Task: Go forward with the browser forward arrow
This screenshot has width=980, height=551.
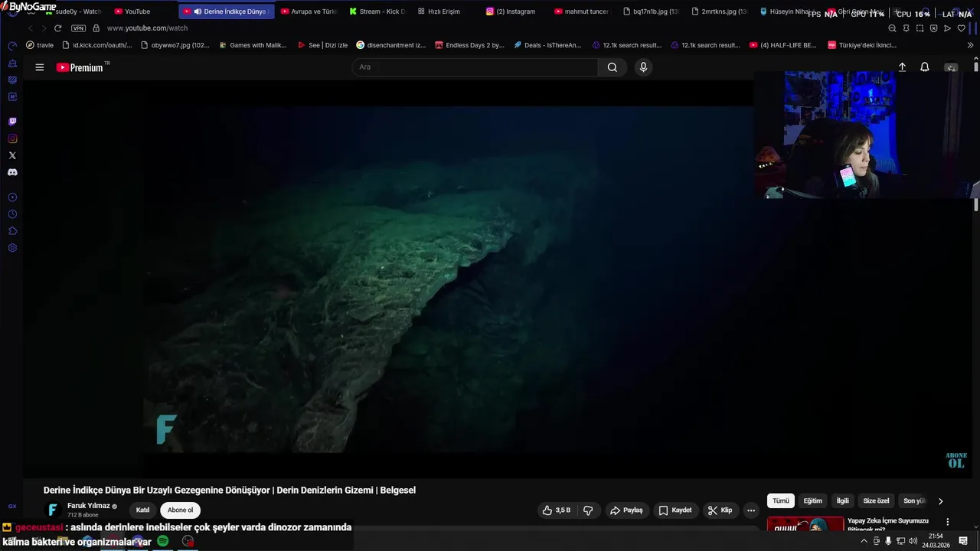Action: pyautogui.click(x=44, y=28)
